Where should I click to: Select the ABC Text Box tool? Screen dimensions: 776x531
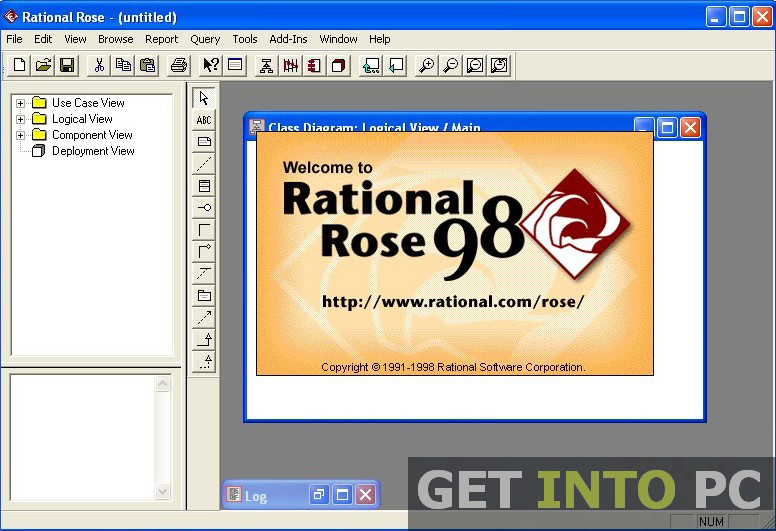tap(204, 120)
